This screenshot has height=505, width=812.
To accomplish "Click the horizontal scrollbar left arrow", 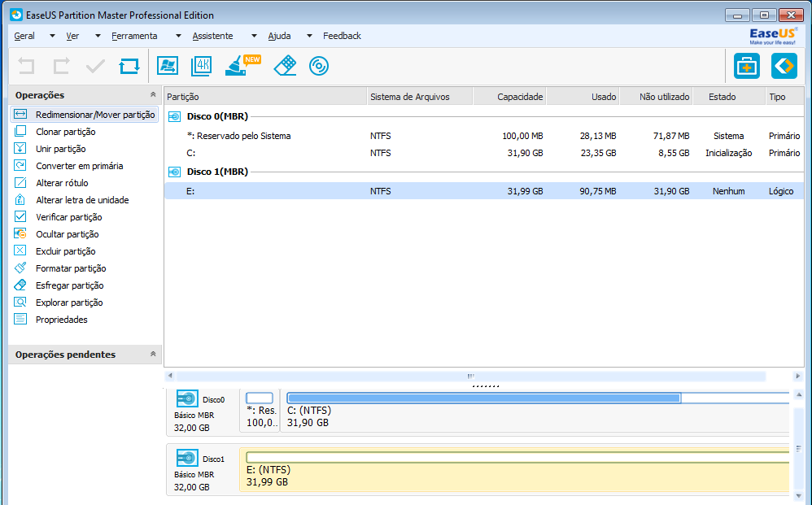I will pos(170,376).
